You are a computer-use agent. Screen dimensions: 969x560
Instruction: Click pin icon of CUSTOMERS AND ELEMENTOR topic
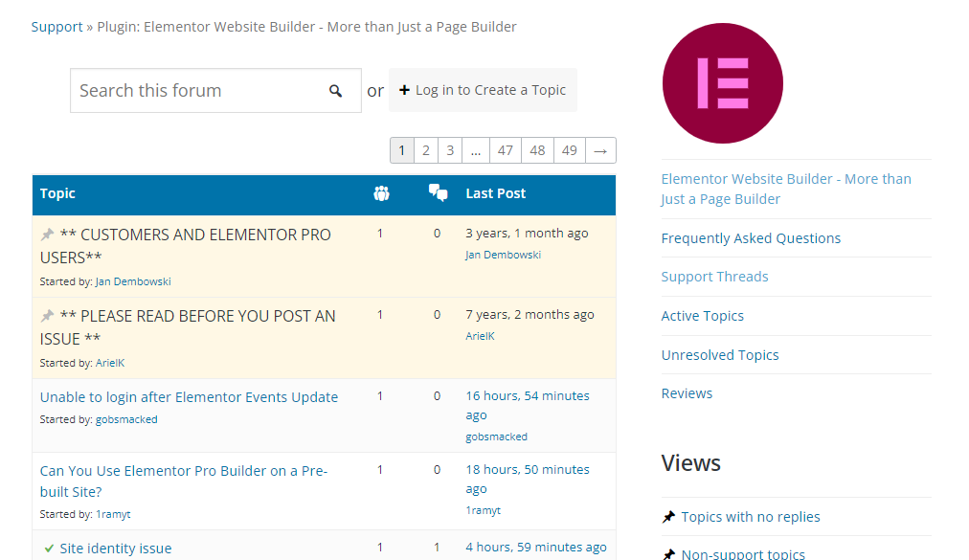[47, 235]
